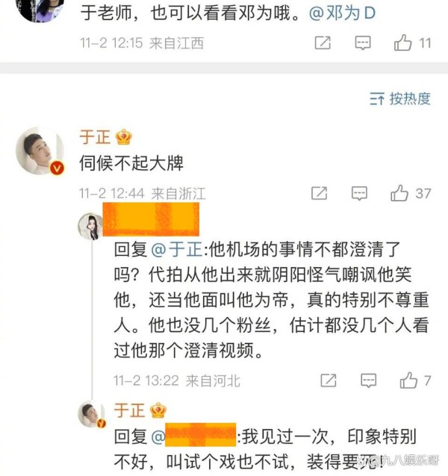The image size is (448, 476).
Task: View 于正's large profile avatar
Action: click(x=40, y=151)
